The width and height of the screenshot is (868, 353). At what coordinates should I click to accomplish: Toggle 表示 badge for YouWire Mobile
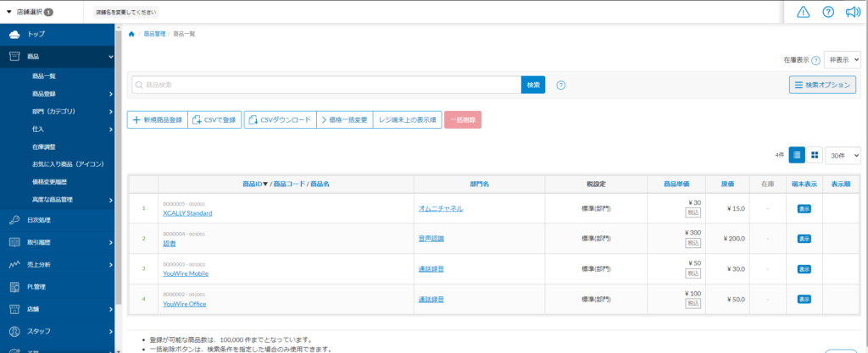coord(804,269)
